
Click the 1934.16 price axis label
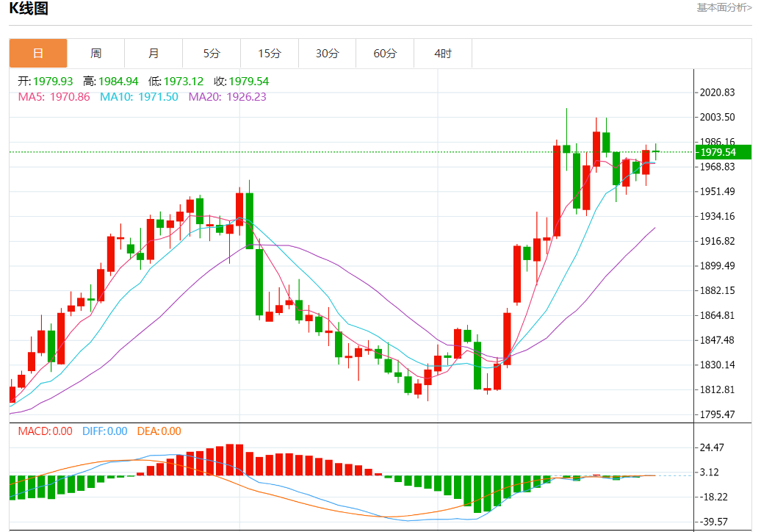click(x=718, y=217)
